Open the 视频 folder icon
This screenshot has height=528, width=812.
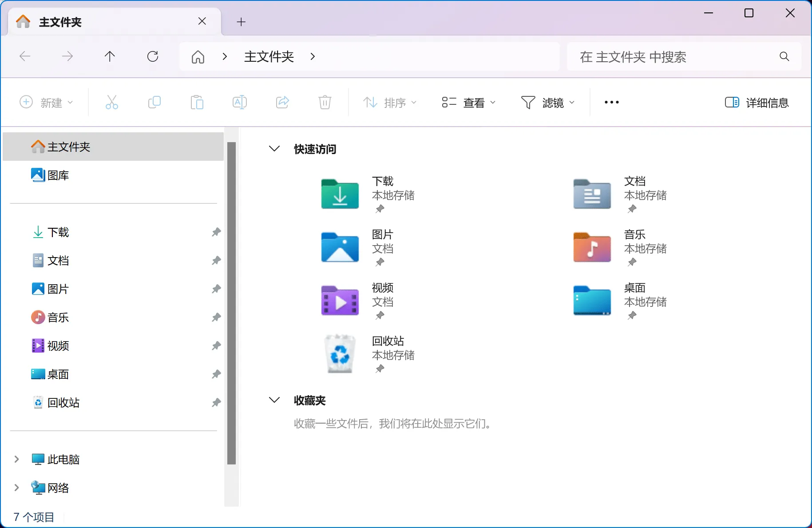tap(340, 301)
